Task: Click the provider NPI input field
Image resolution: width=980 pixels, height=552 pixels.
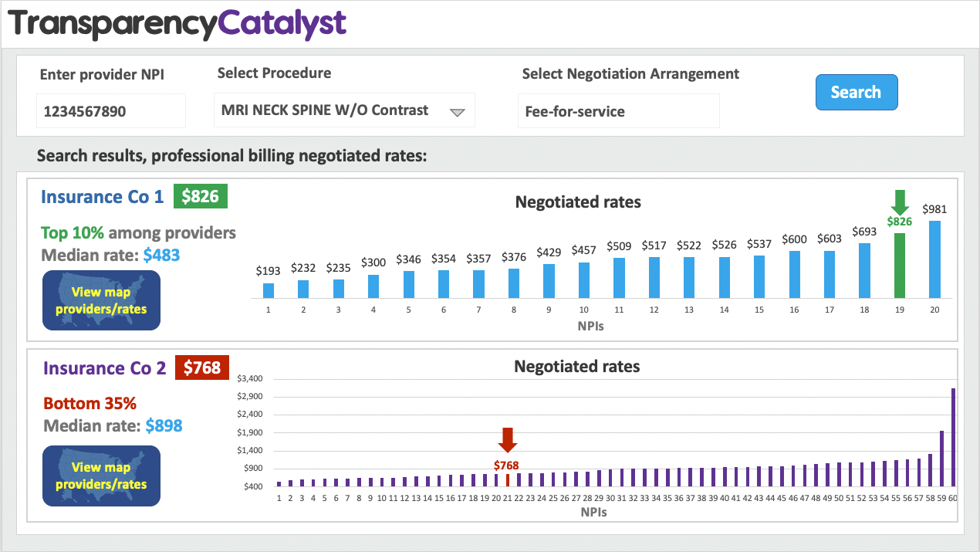Action: click(x=111, y=111)
